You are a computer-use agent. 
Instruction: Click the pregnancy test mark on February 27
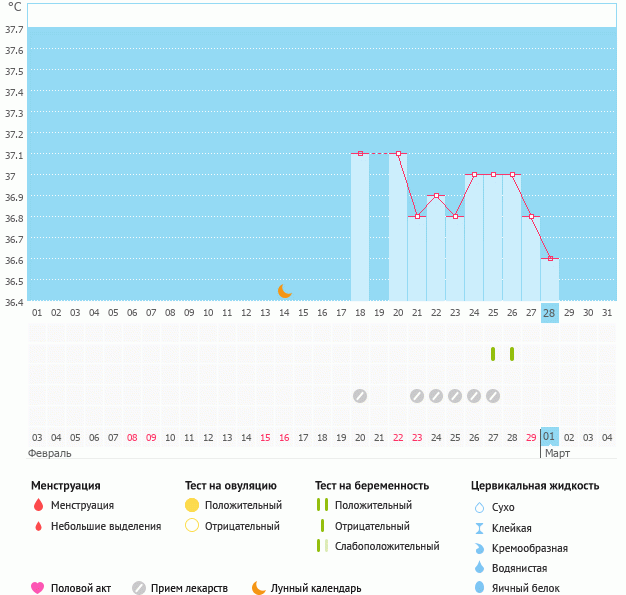click(493, 354)
